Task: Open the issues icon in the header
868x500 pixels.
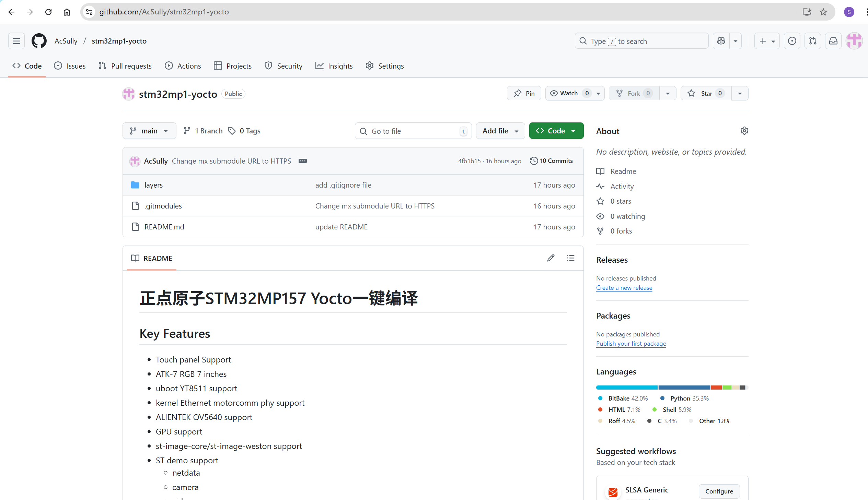Action: click(792, 41)
